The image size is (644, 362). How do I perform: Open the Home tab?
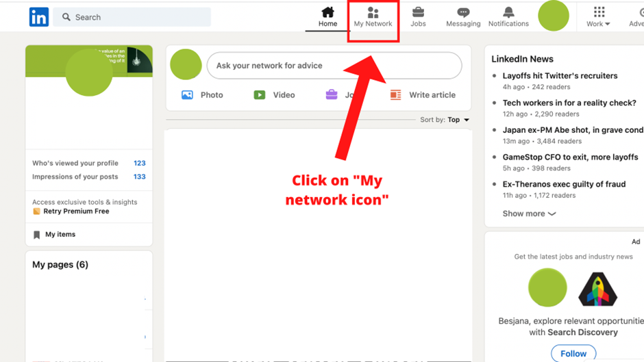click(x=327, y=17)
